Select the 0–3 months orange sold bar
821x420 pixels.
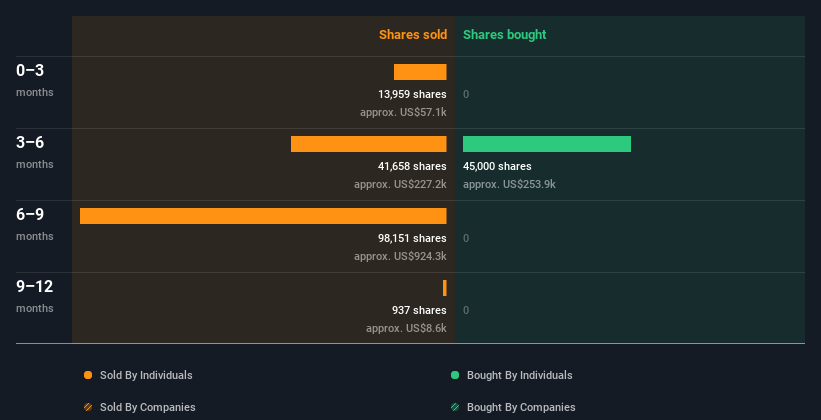click(420, 72)
